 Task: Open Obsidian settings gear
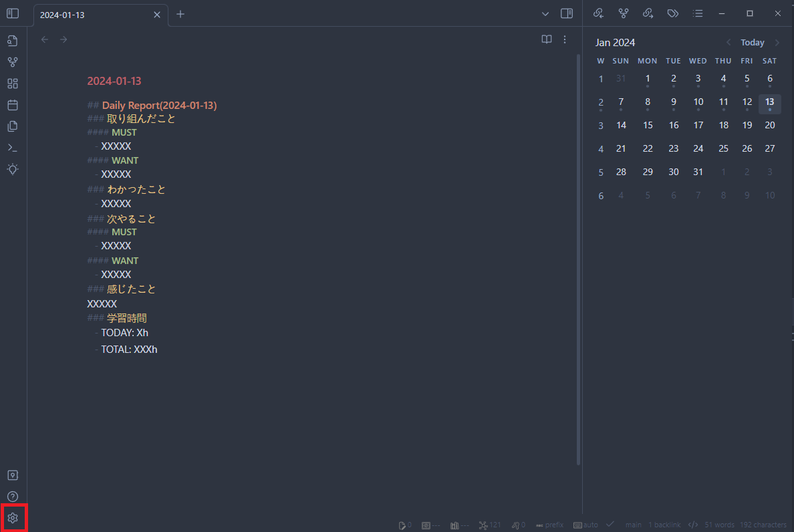click(13, 518)
